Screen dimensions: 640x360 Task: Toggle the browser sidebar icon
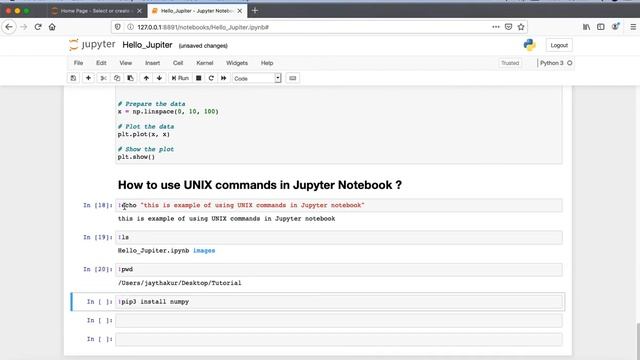tap(601, 27)
